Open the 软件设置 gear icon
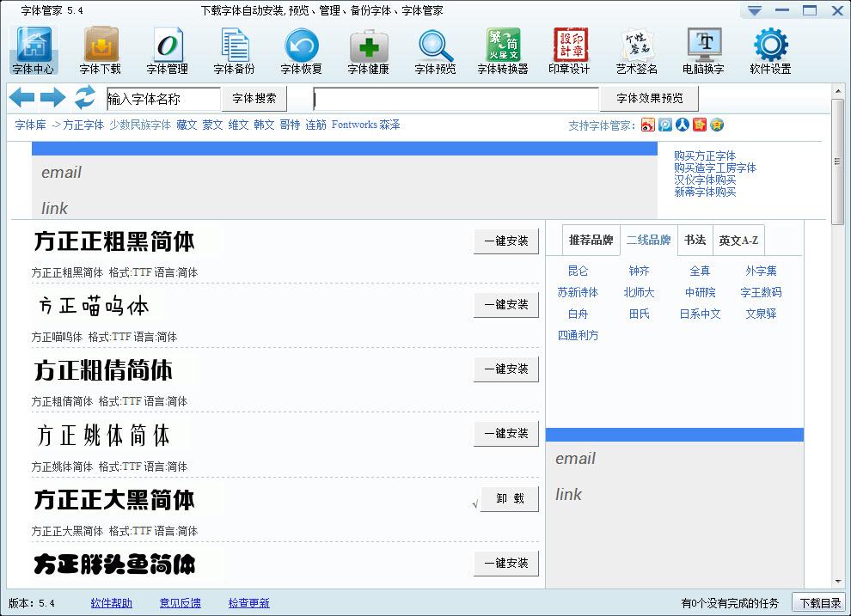This screenshot has width=851, height=616. coord(771,51)
